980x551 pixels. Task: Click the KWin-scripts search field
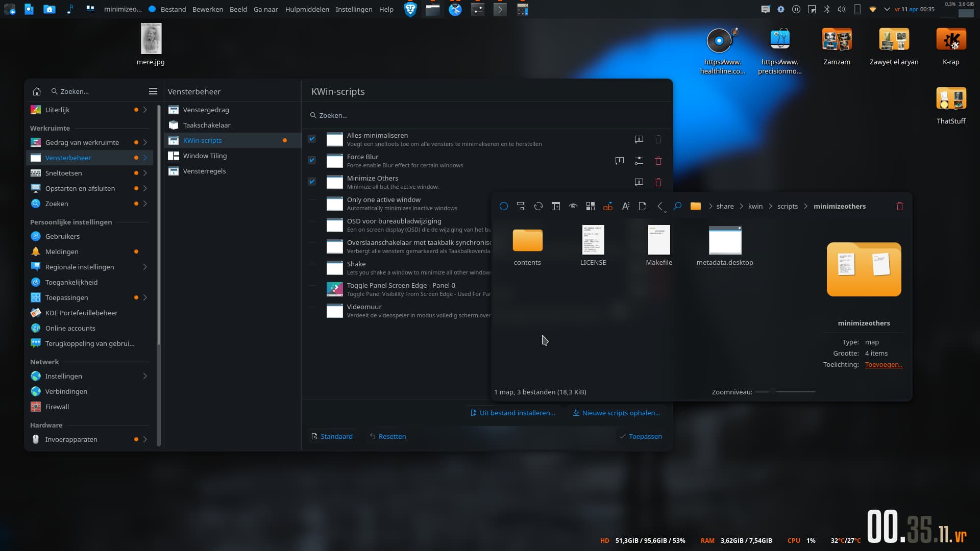pyautogui.click(x=487, y=115)
